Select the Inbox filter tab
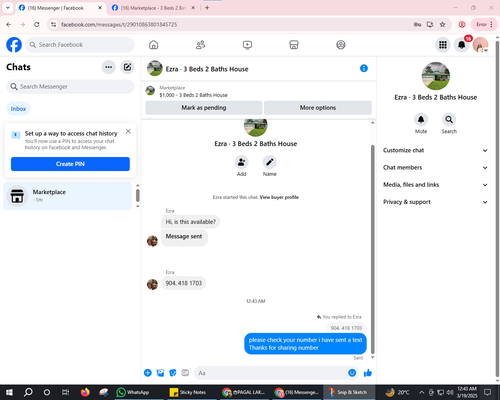This screenshot has height=400, width=500. pos(18,109)
